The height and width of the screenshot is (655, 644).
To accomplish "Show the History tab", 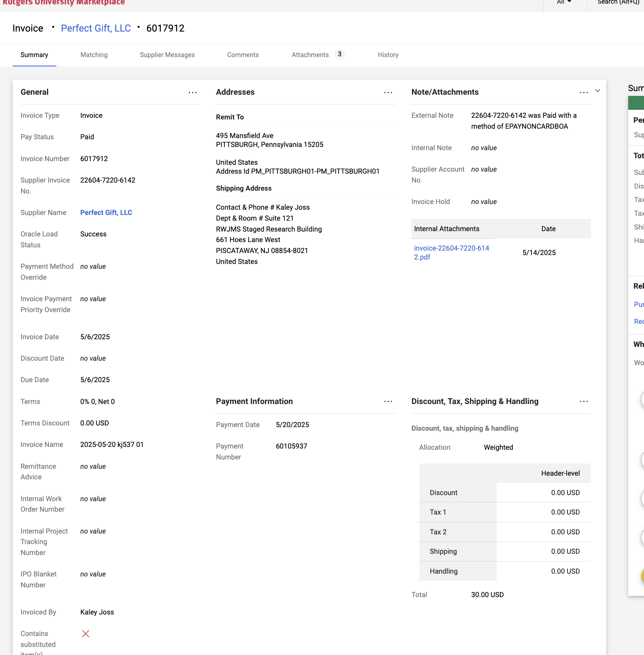I will tap(388, 55).
